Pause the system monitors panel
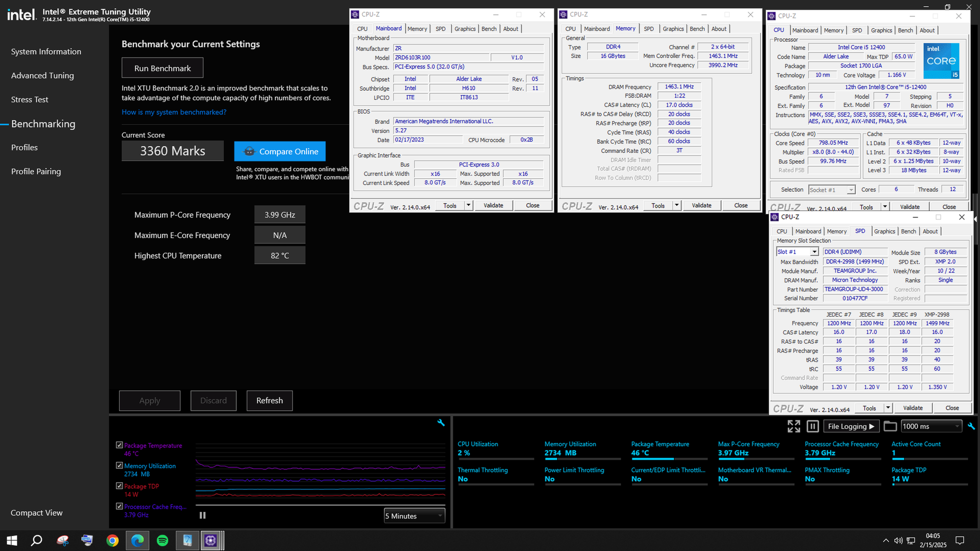Screen dimensions: 980x551 813,426
